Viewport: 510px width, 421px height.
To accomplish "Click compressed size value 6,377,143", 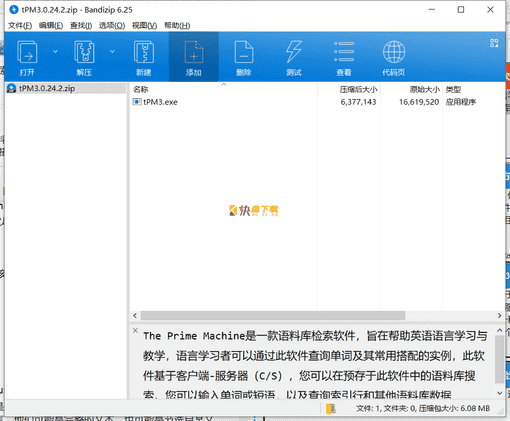I will pyautogui.click(x=358, y=102).
